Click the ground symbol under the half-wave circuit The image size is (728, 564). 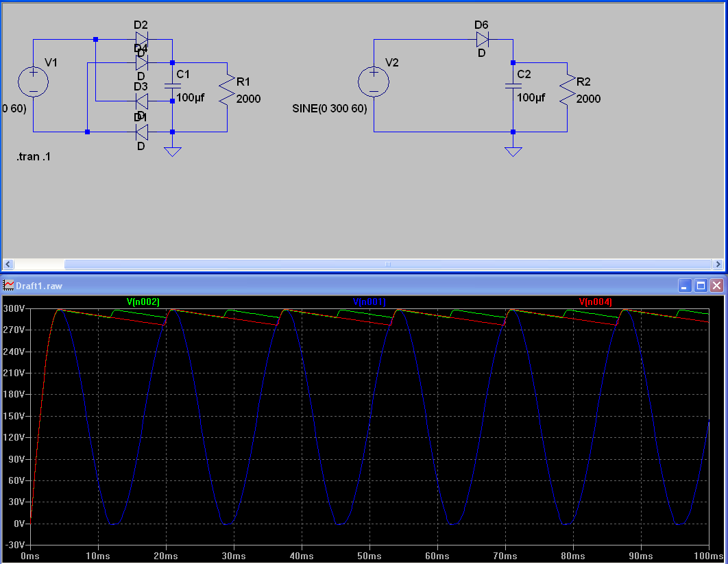[x=513, y=151]
